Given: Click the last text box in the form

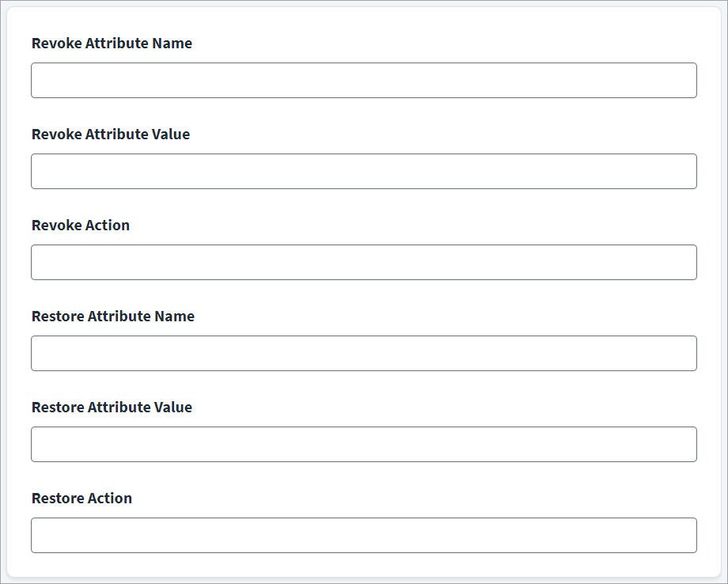Looking at the screenshot, I should [x=364, y=535].
